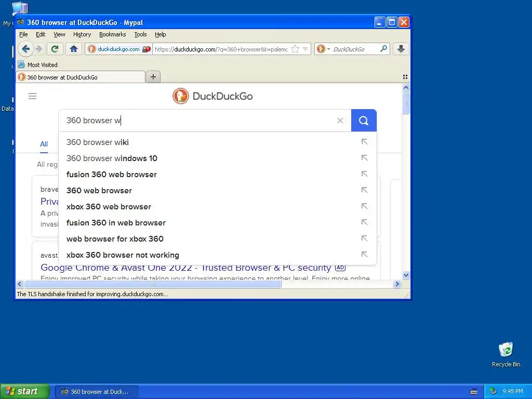This screenshot has width=532, height=399.
Task: Select suggestion 'web browser for xbox 360'
Action: click(x=218, y=239)
